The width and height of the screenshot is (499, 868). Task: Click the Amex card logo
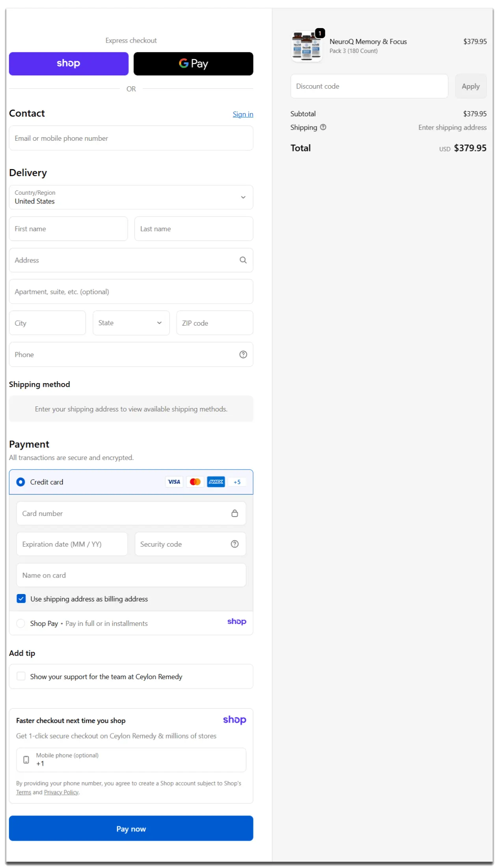coord(216,482)
